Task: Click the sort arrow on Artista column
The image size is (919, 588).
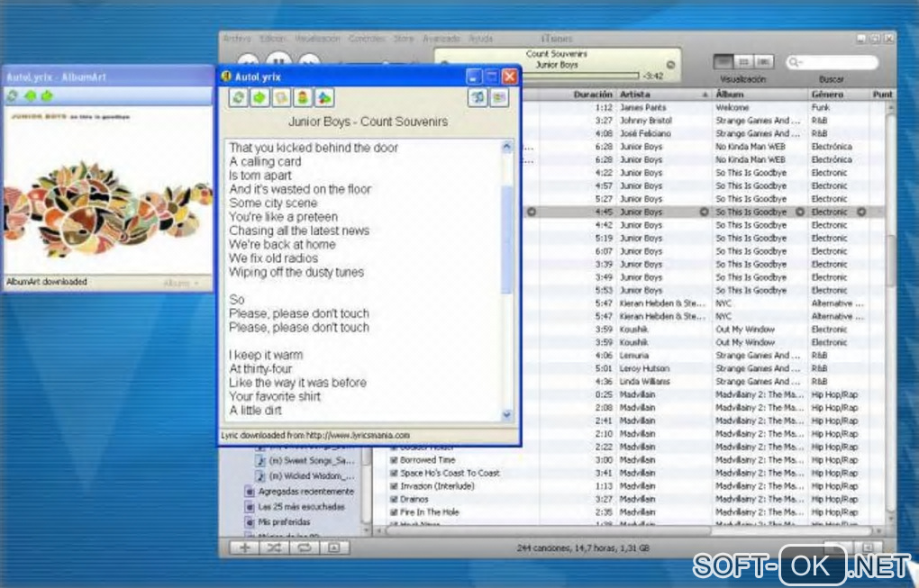Action: (x=705, y=95)
